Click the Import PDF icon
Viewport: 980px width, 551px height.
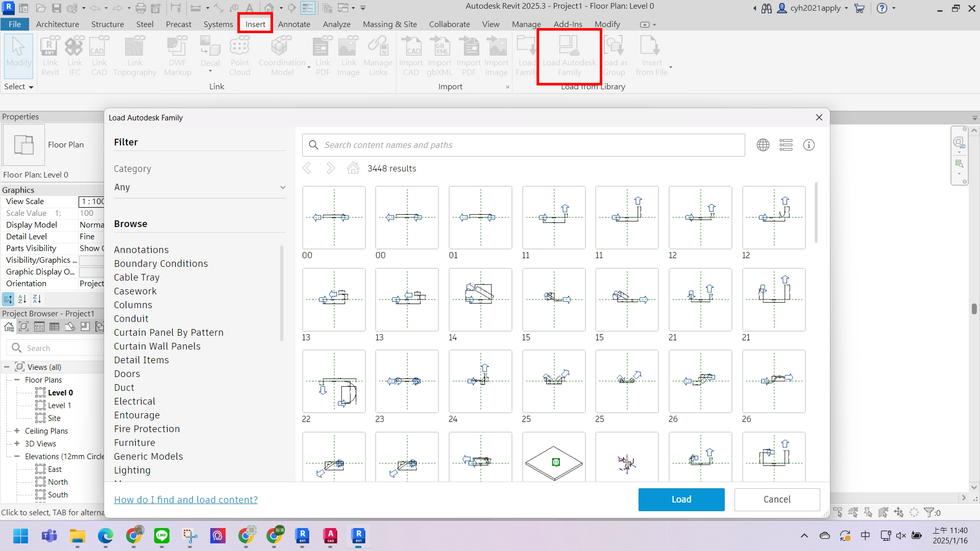pos(469,56)
